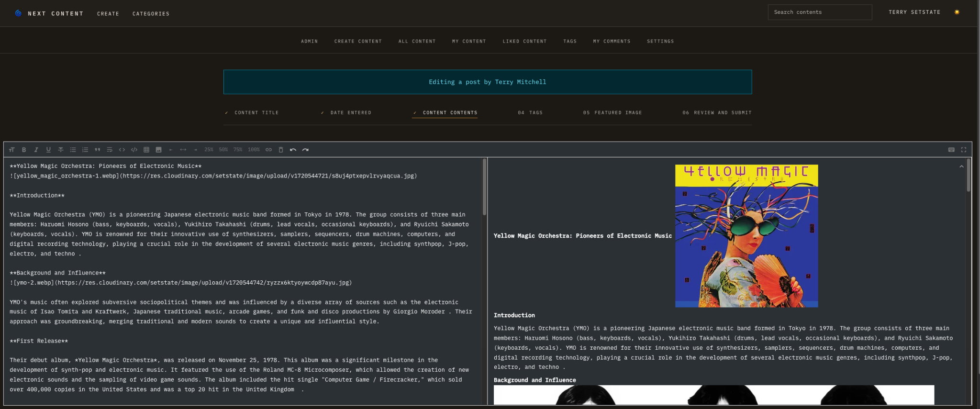The width and height of the screenshot is (980, 409).
Task: Click the Create link in the top header
Action: point(108,14)
